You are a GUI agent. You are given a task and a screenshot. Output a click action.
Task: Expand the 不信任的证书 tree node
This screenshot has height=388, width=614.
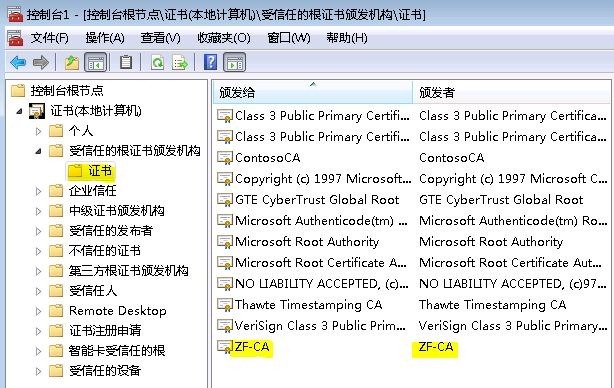click(x=38, y=251)
